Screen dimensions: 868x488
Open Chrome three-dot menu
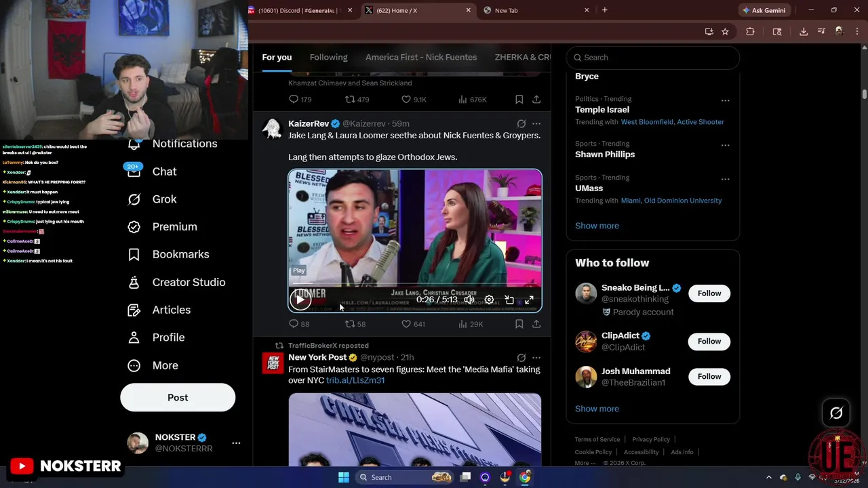(857, 31)
